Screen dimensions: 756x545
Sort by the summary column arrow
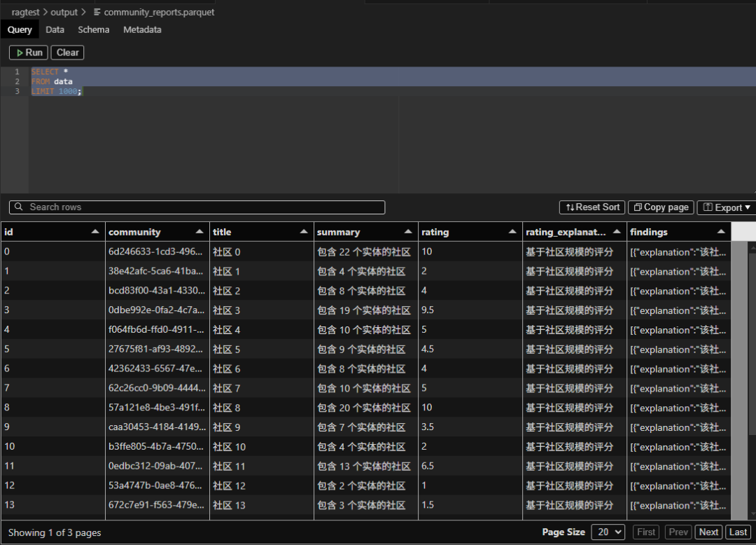[x=408, y=232]
